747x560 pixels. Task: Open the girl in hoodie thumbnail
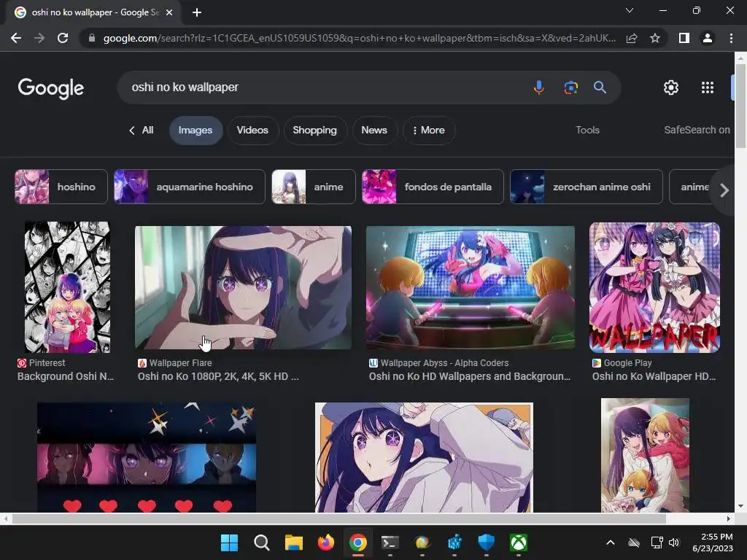(x=424, y=458)
